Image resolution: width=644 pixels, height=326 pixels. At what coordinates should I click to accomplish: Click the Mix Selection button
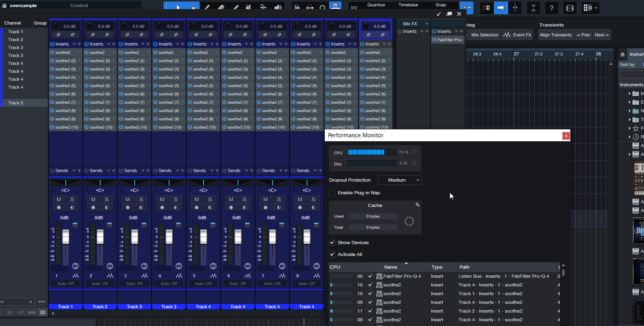485,35
